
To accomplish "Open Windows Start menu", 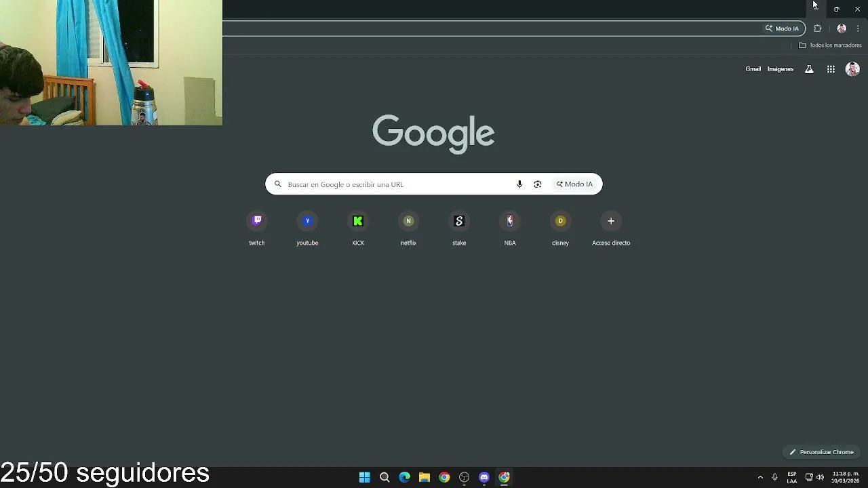I will (364, 477).
